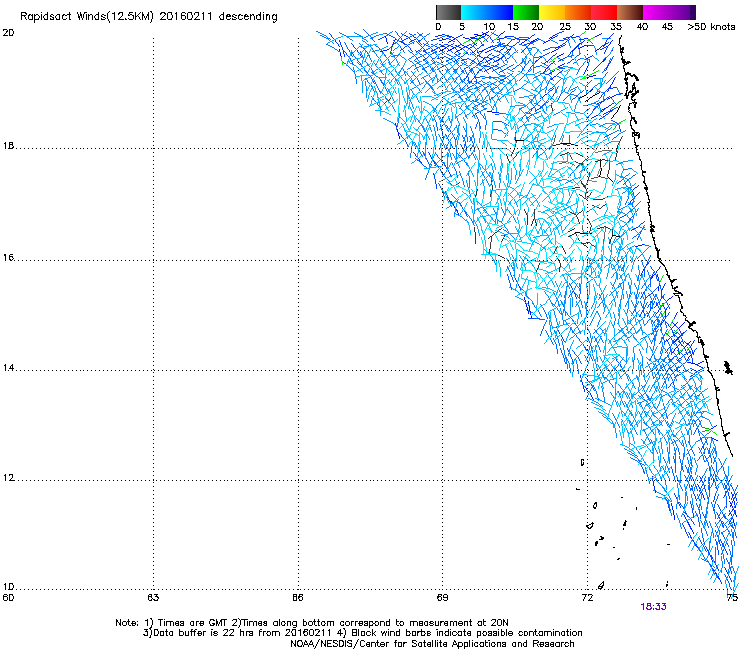Click the cyan-blue 5-15 knots legend swatch
Screen dimensions: 740x650
pos(487,12)
